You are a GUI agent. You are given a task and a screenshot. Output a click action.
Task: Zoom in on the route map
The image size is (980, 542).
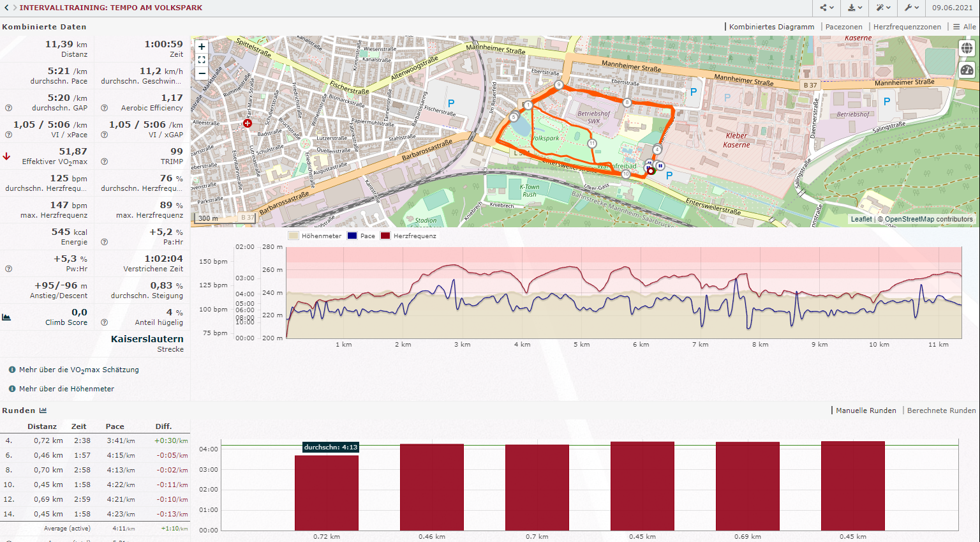pyautogui.click(x=202, y=47)
